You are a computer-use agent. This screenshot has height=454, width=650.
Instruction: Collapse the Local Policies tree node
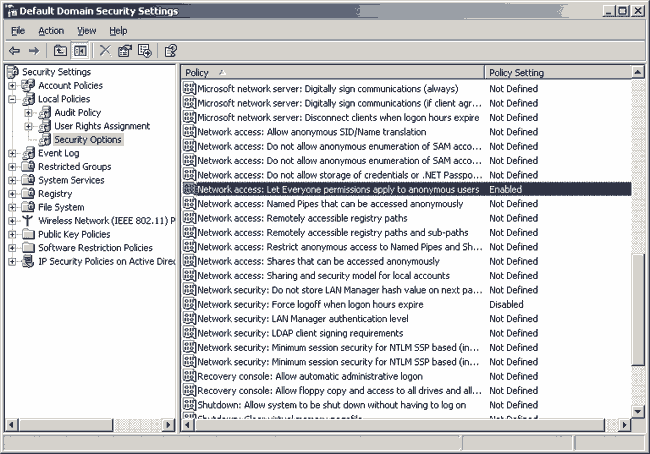12,99
